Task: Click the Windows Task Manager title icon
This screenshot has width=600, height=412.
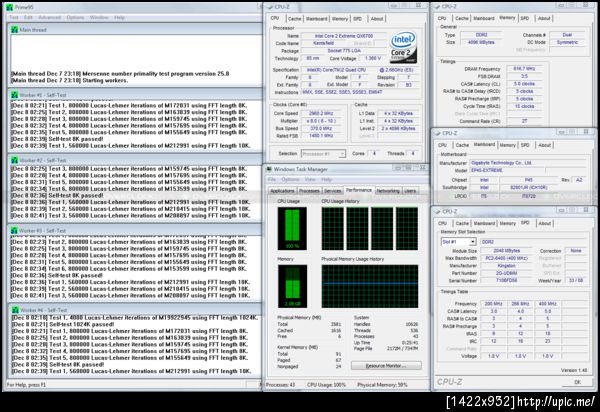Action: tap(269, 169)
